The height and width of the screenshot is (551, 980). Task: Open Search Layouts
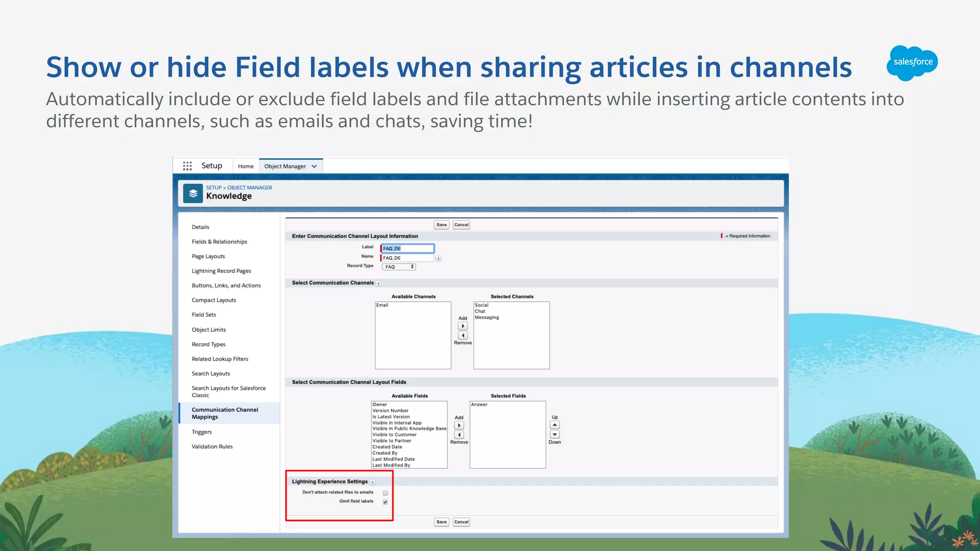(x=211, y=374)
